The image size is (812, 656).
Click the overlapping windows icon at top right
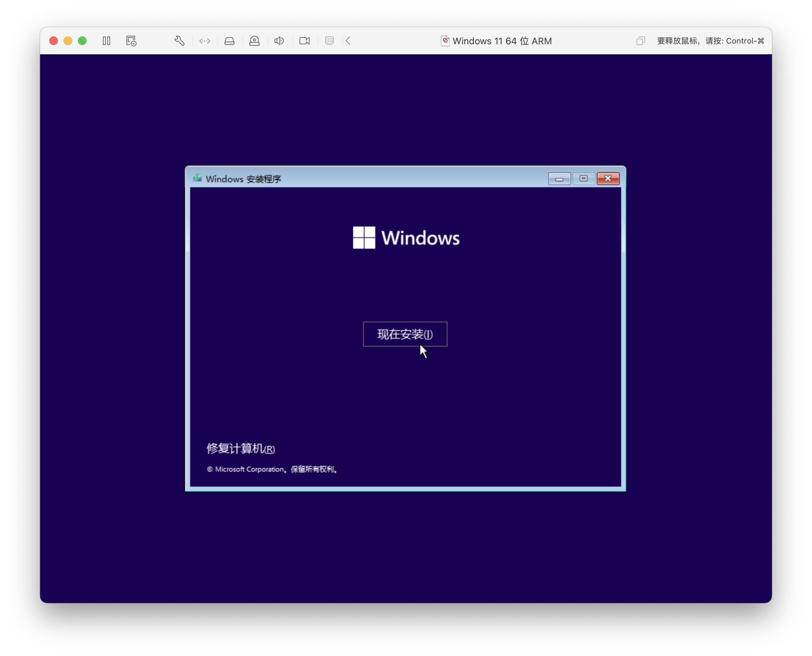(x=640, y=41)
